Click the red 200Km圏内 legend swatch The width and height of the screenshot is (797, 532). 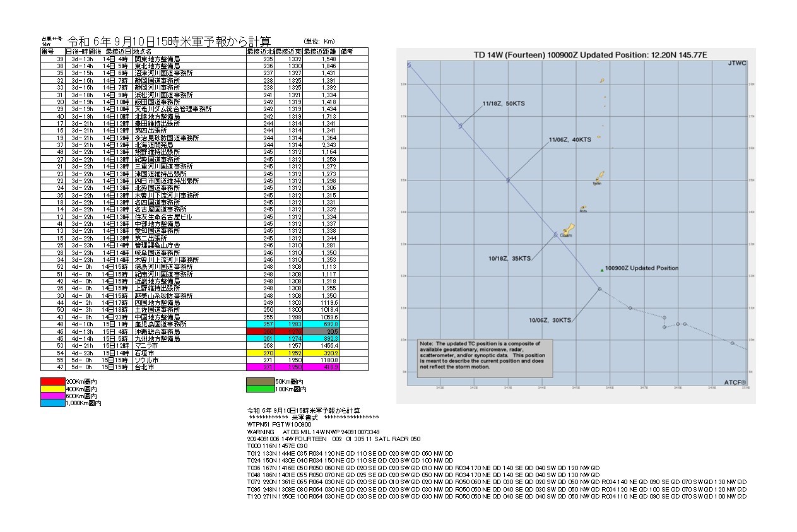point(52,381)
